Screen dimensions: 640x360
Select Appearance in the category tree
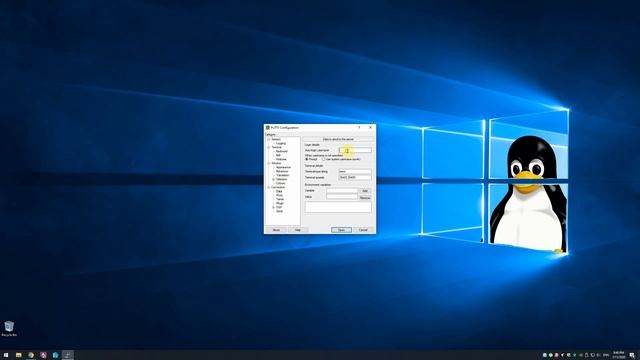click(x=283, y=167)
